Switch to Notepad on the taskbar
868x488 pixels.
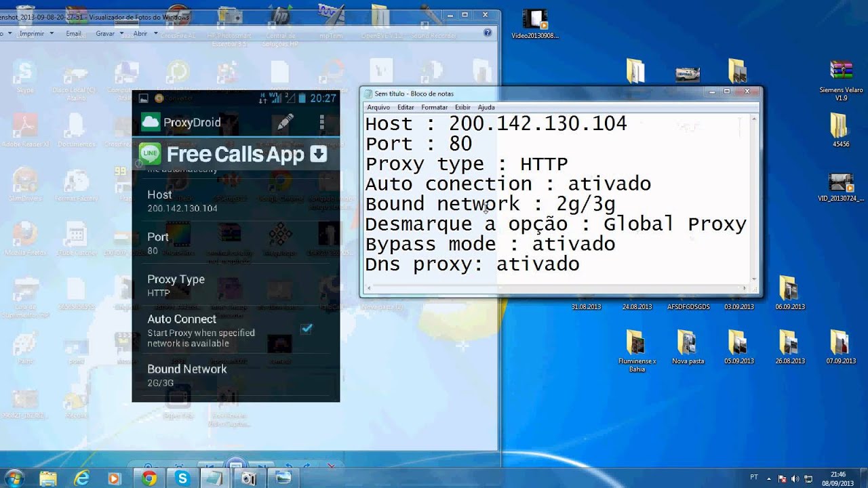pos(216,478)
